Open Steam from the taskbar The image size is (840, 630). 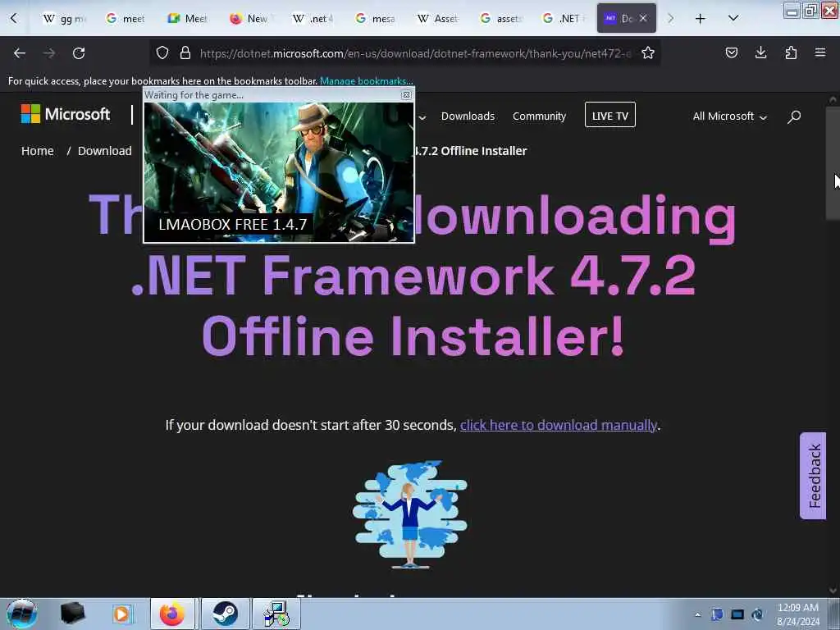click(225, 614)
